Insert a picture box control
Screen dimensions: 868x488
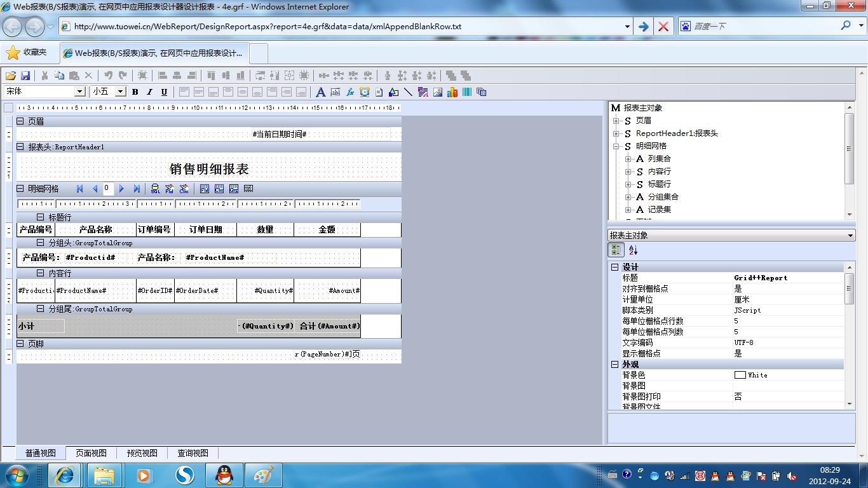(x=438, y=92)
